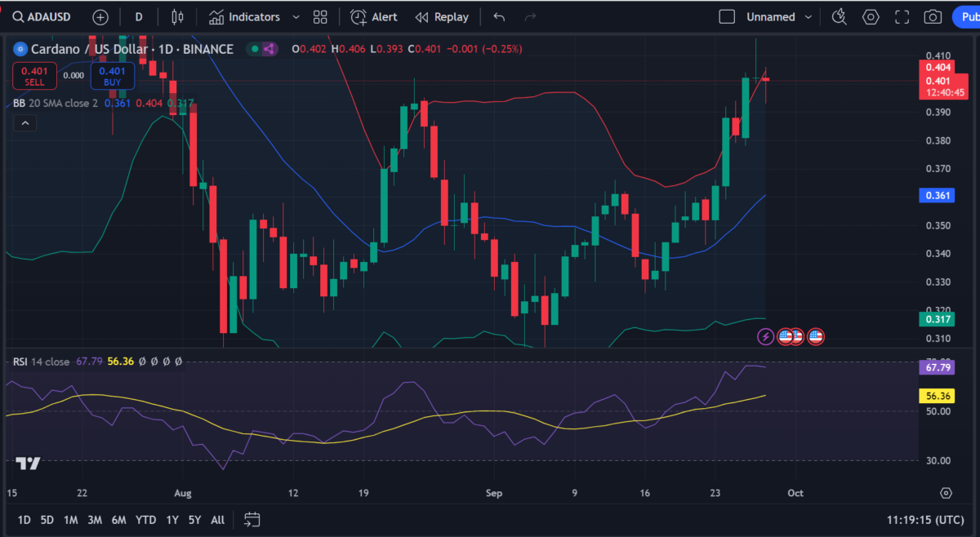This screenshot has height=537, width=980.
Task: Open chart settings hexagon icon
Action: (871, 17)
